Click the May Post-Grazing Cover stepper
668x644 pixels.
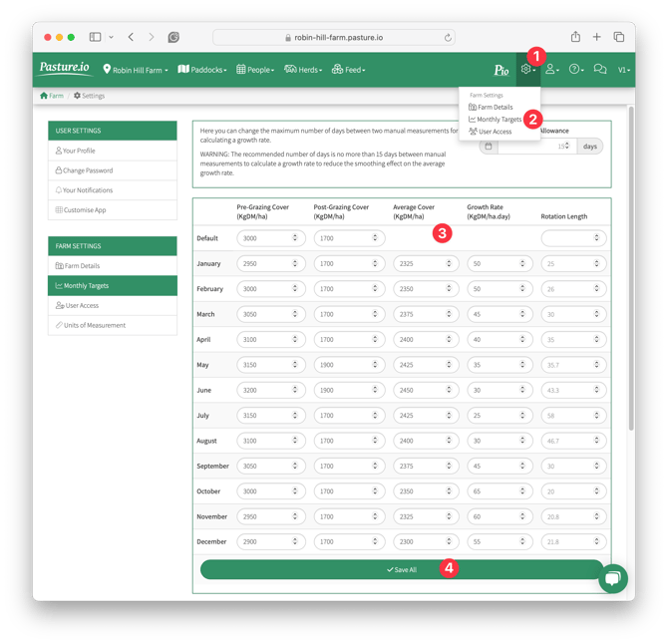coord(349,365)
